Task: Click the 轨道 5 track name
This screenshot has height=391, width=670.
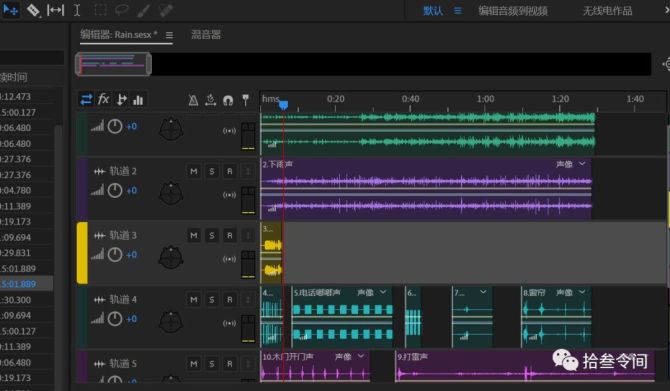Action: [x=123, y=364]
